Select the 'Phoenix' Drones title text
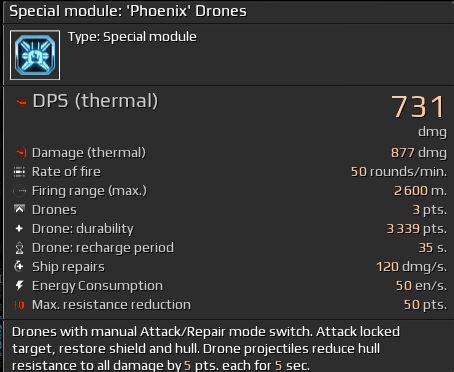This screenshot has width=454, height=372. click(187, 11)
